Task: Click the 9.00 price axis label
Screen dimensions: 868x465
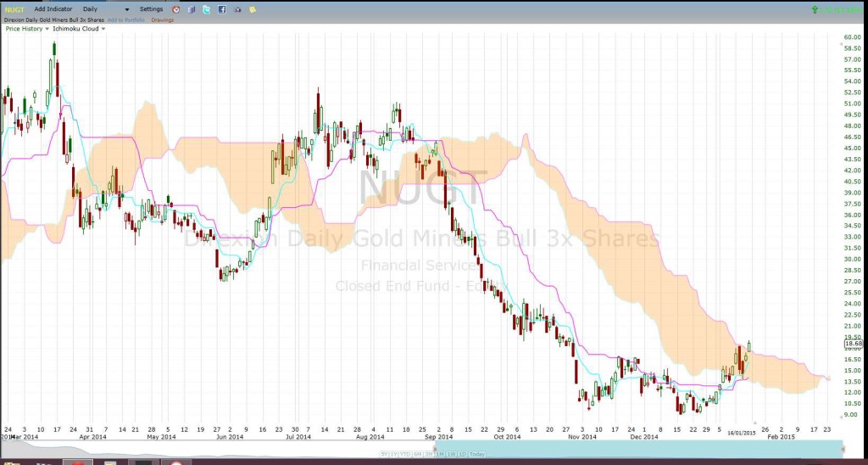Action: click(853, 415)
